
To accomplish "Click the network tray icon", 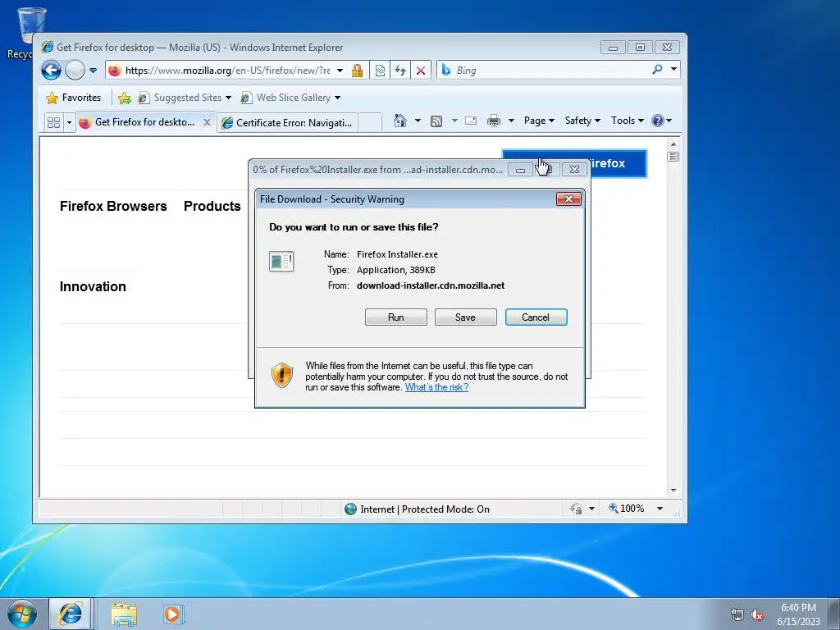I will [x=737, y=614].
